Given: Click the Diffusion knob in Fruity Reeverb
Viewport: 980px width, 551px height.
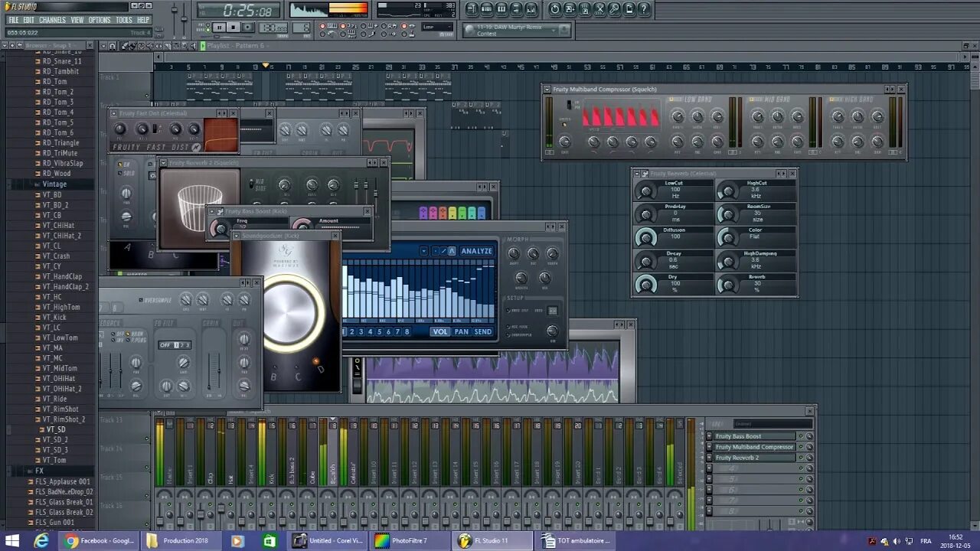Looking at the screenshot, I should (646, 238).
